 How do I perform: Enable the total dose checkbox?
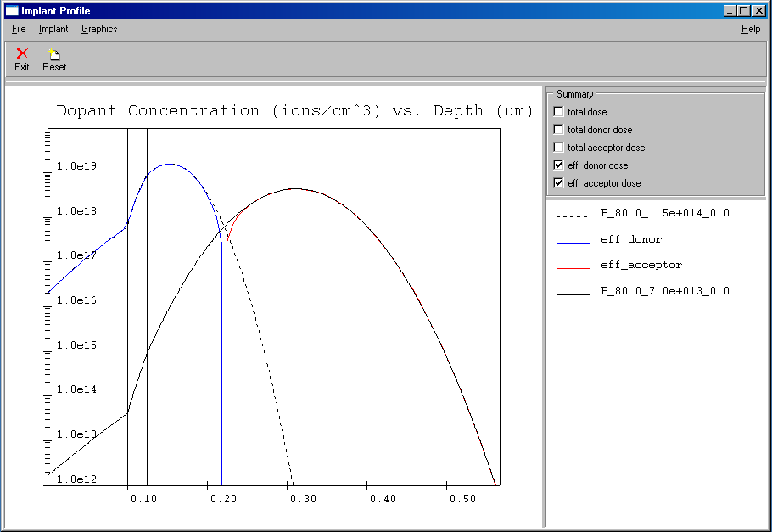(x=558, y=112)
